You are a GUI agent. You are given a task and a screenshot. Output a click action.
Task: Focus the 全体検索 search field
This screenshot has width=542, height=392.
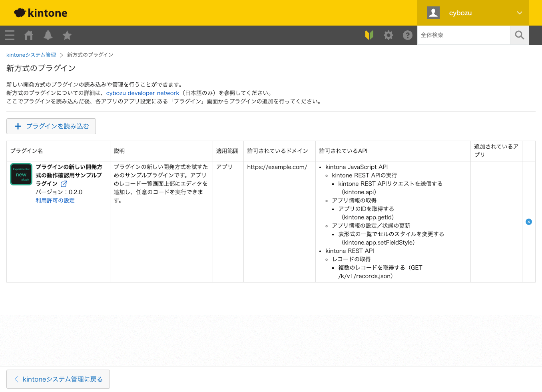click(464, 35)
